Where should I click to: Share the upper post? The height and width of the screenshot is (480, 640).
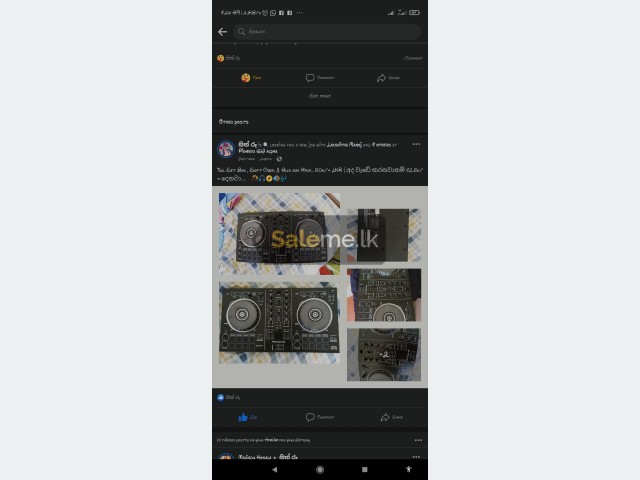[x=388, y=78]
